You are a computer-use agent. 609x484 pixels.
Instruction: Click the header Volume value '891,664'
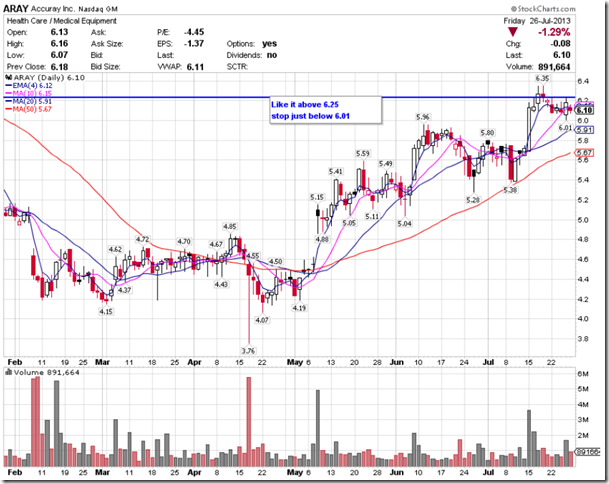coord(554,67)
